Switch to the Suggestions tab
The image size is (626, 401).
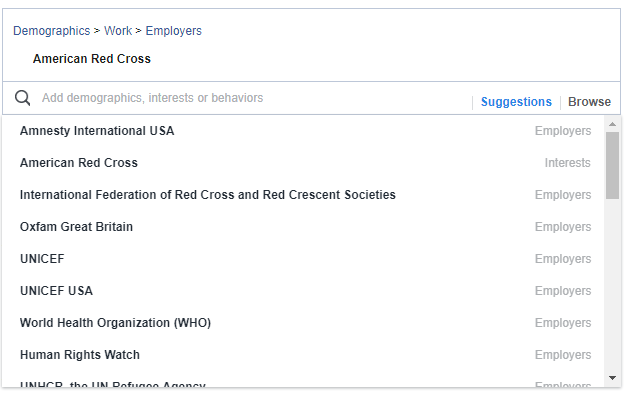pyautogui.click(x=516, y=102)
